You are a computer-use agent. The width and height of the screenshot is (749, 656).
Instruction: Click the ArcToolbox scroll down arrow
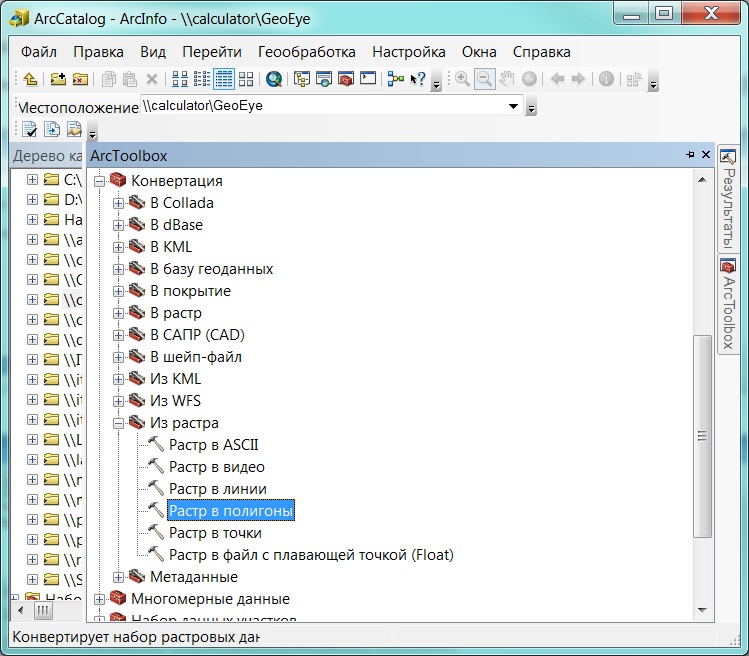(x=702, y=610)
